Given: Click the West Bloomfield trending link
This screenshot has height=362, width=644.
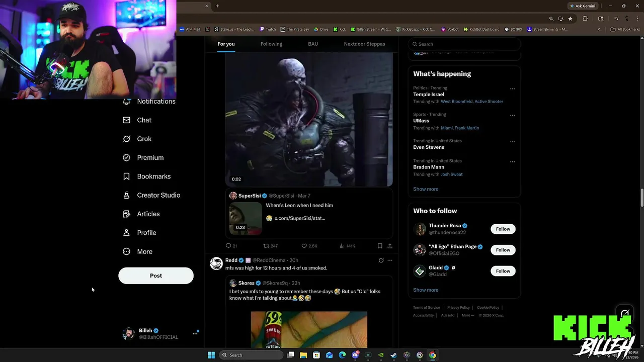Looking at the screenshot, I should coord(456,102).
